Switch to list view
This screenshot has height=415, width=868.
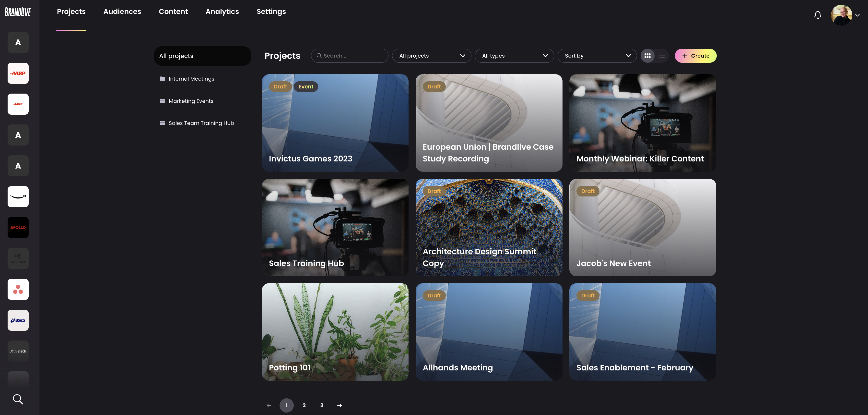[x=662, y=56]
